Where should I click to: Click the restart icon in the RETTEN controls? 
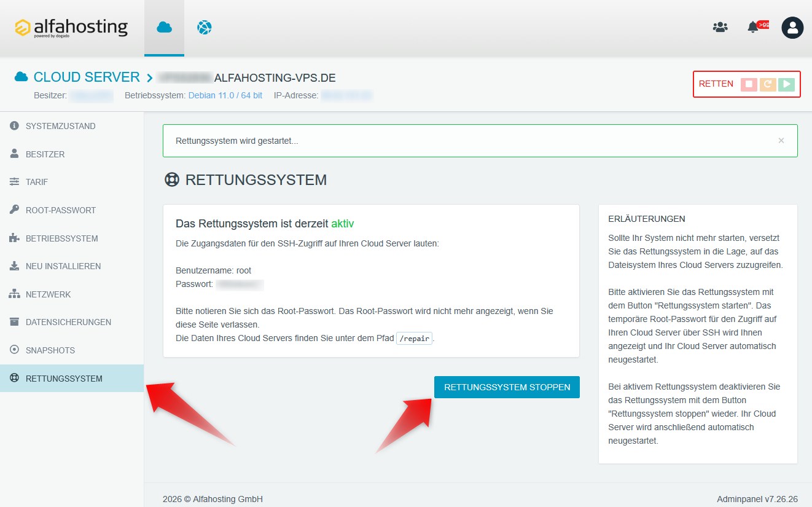[x=767, y=84]
